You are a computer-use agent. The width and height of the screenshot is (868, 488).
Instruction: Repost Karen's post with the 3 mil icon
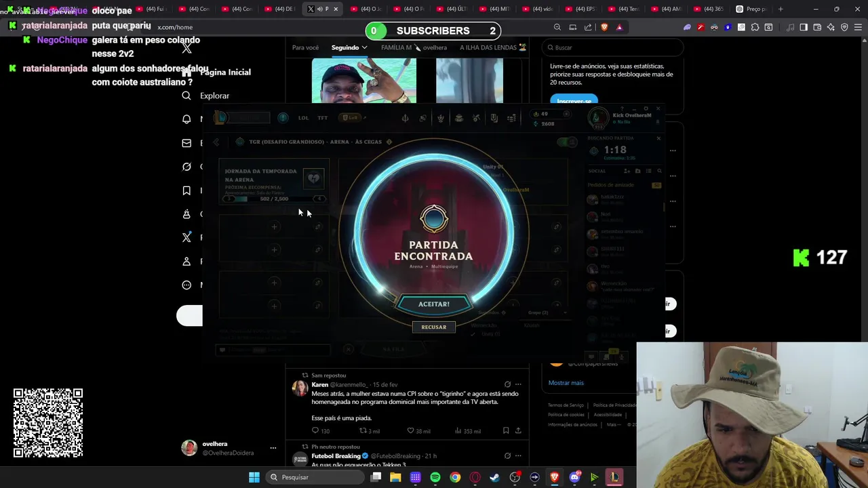point(370,431)
